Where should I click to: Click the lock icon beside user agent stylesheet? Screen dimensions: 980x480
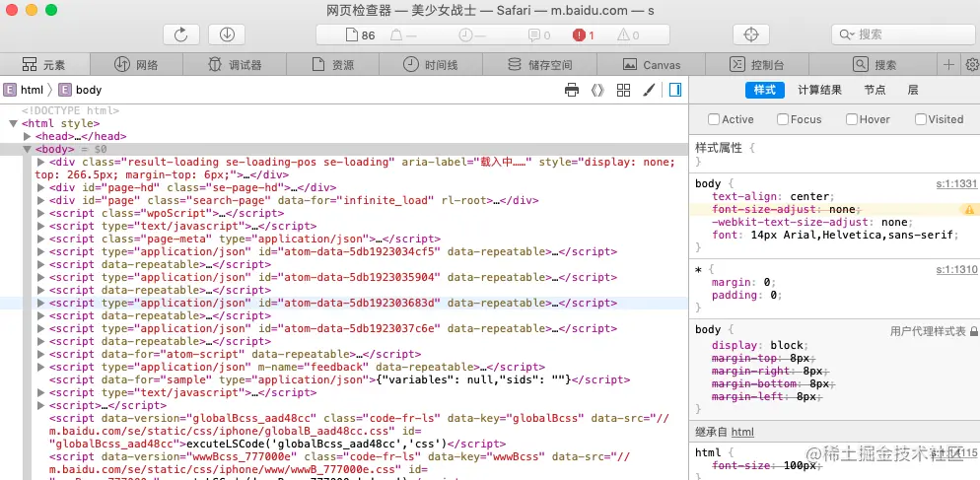(973, 332)
